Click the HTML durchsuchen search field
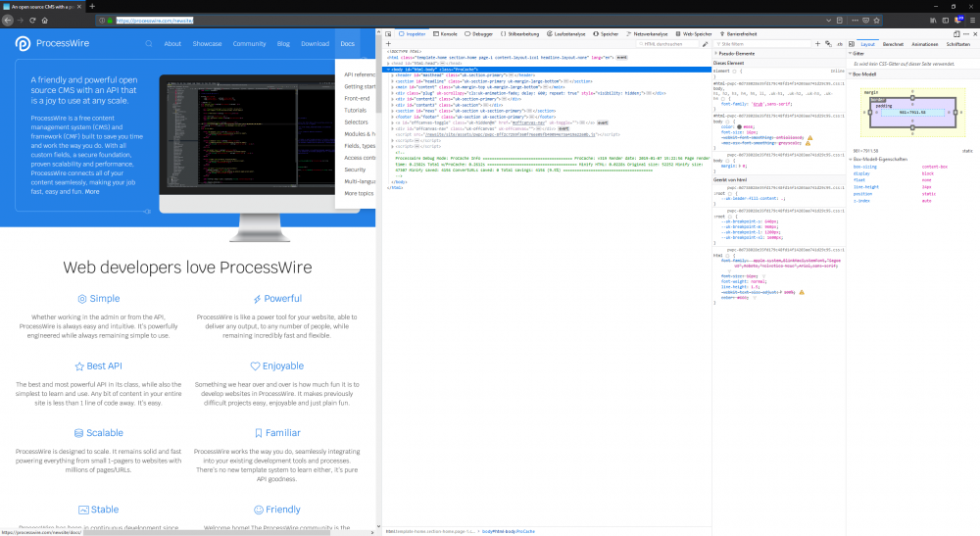The image size is (980, 536). click(x=668, y=44)
